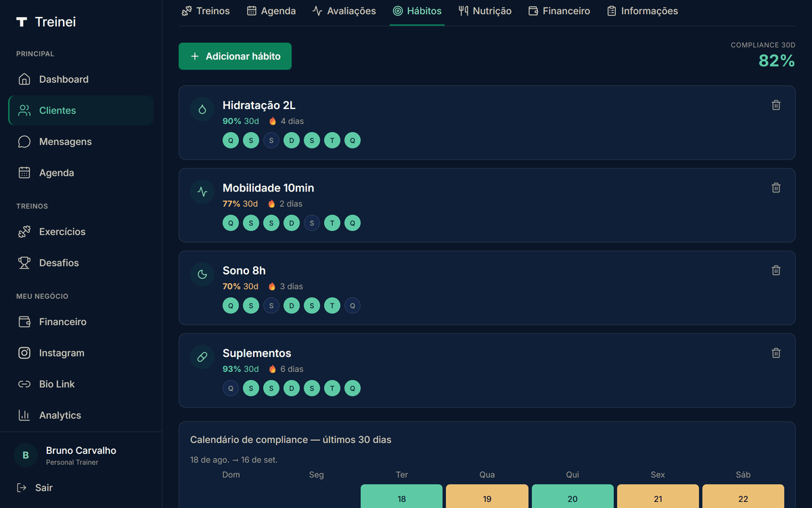This screenshot has width=812, height=508.
Task: Click the water drop icon of Hidratação 2L
Action: (202, 109)
